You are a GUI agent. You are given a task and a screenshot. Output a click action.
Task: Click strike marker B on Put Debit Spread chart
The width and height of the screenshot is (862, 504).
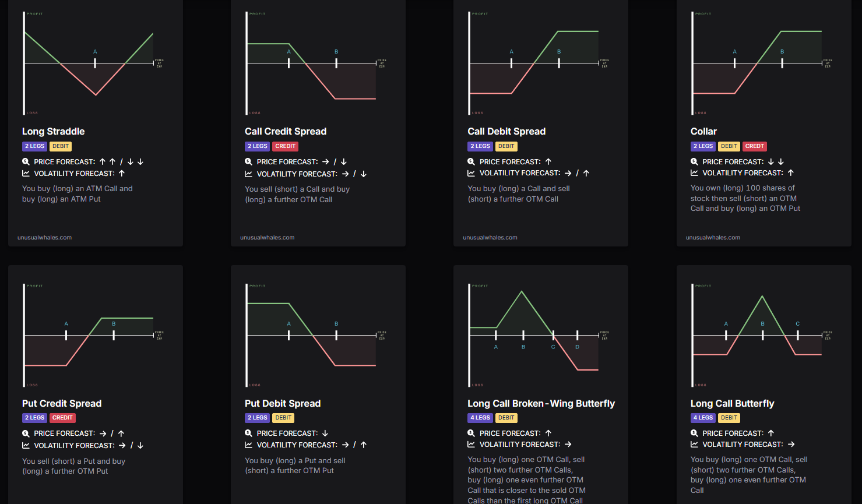[x=336, y=334]
